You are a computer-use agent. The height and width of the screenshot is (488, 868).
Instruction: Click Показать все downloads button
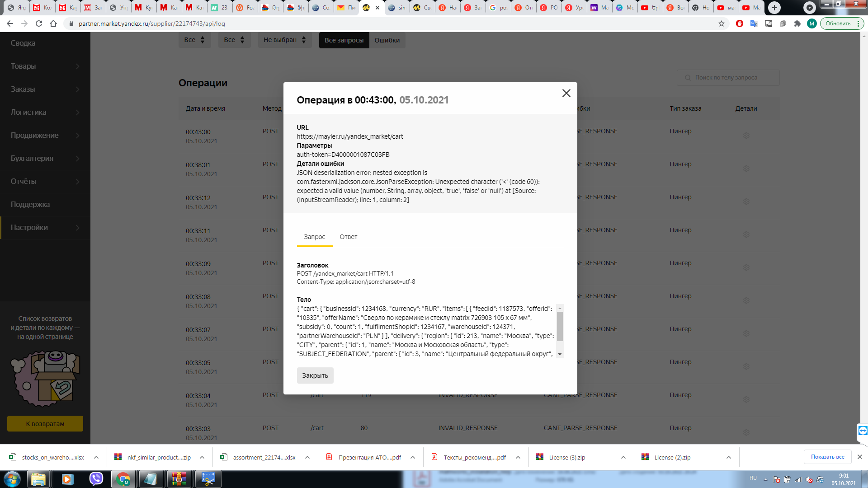click(x=827, y=457)
